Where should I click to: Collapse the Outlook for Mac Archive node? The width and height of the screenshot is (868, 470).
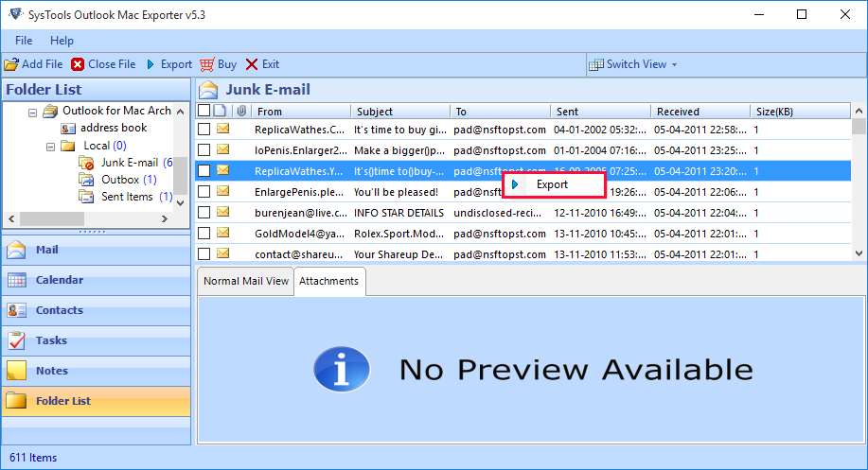point(33,113)
